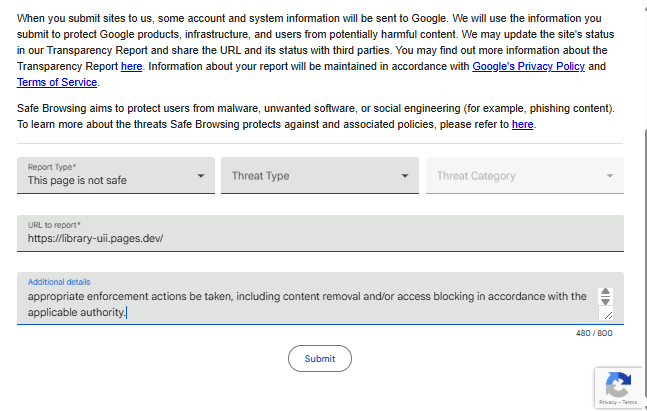Screen dimensions: 647x411
Task: Click the Threat Category dropdown arrow
Action: tap(610, 176)
